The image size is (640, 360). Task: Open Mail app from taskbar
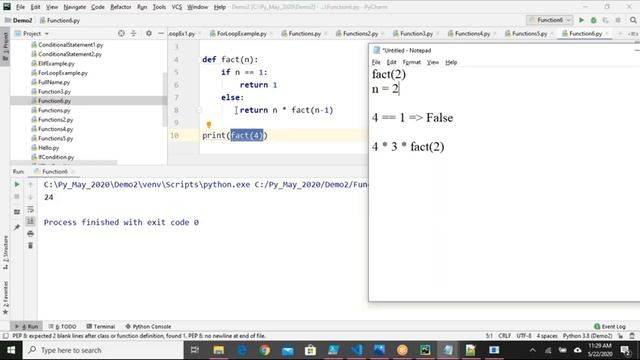click(x=287, y=350)
